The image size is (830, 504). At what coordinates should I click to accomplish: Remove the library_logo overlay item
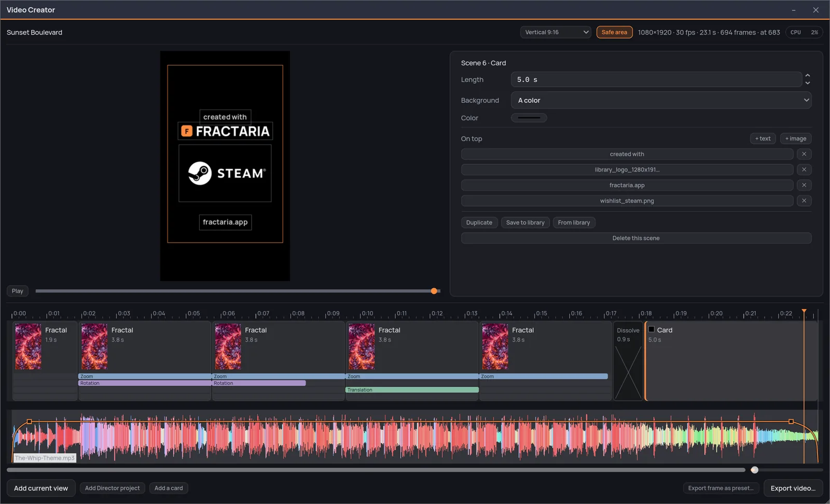[804, 170]
